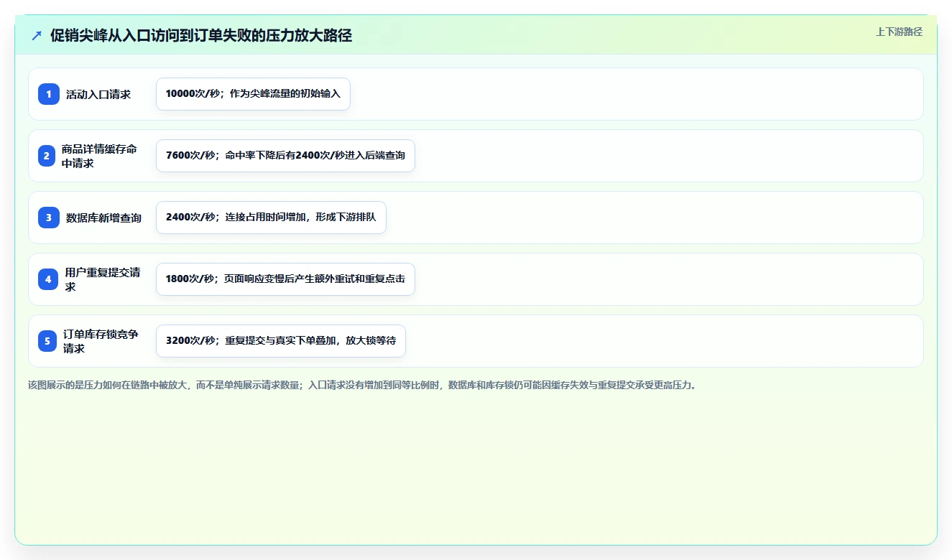Click step badge 5 for 订单库存锁竞争请求
Viewport: 952px width, 560px height.
[x=47, y=341]
